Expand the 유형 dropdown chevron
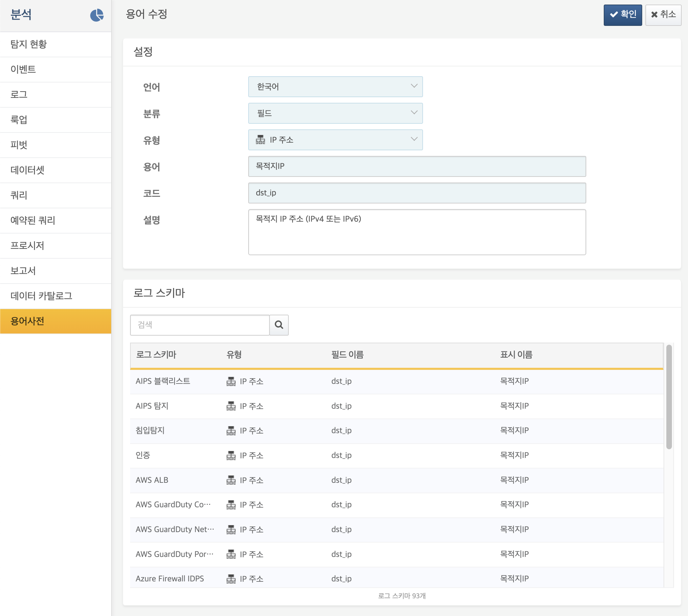This screenshot has height=616, width=688. 414,139
